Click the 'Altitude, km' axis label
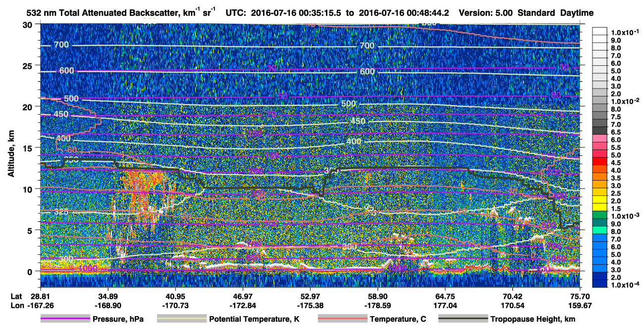The width and height of the screenshot is (644, 330). point(11,155)
